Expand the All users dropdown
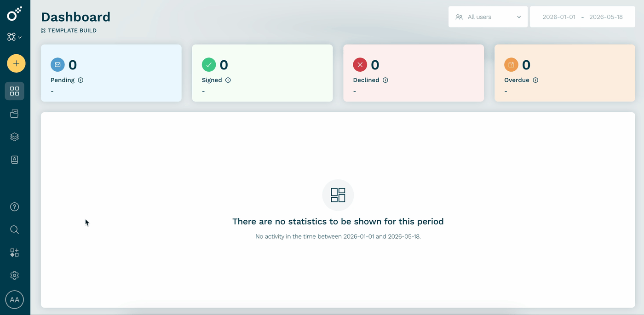644x315 pixels. click(x=488, y=17)
